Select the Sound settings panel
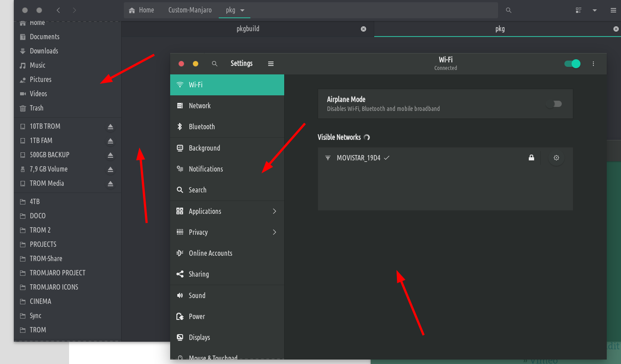621x364 pixels. 197,295
